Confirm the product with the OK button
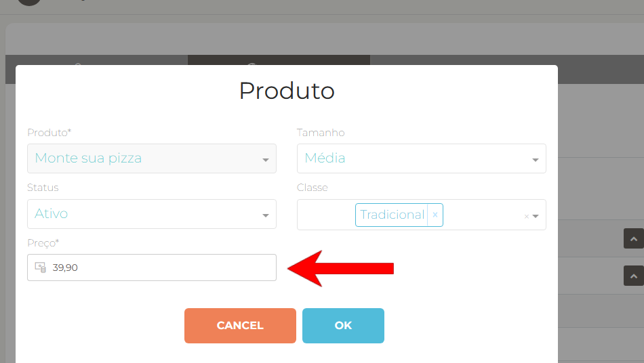Viewport: 644px width, 363px height. point(344,326)
